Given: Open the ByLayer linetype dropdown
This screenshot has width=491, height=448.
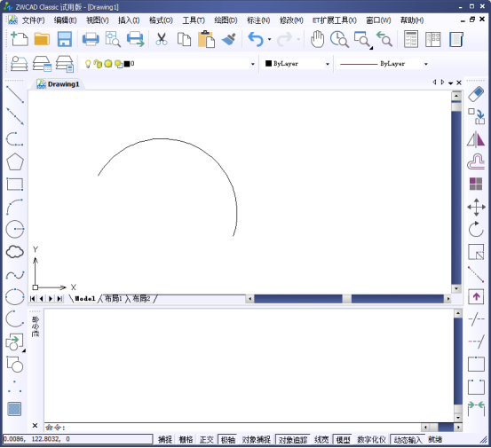Looking at the screenshot, I should tap(426, 64).
